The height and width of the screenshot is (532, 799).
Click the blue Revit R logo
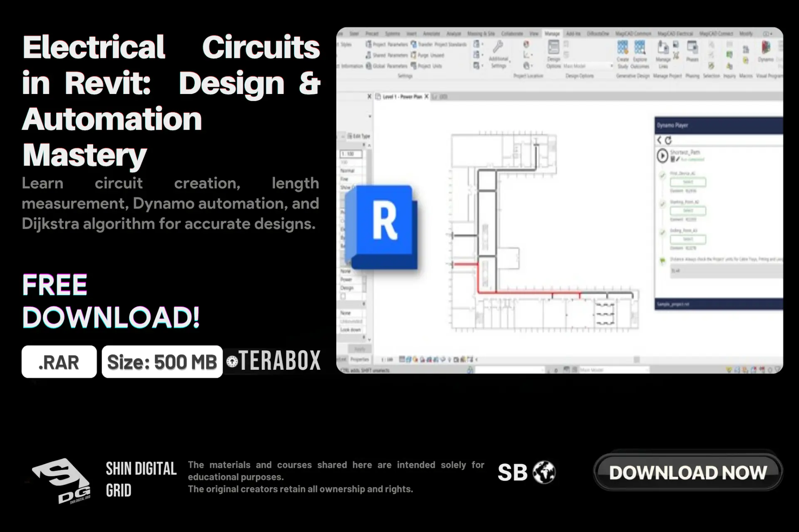click(x=382, y=227)
